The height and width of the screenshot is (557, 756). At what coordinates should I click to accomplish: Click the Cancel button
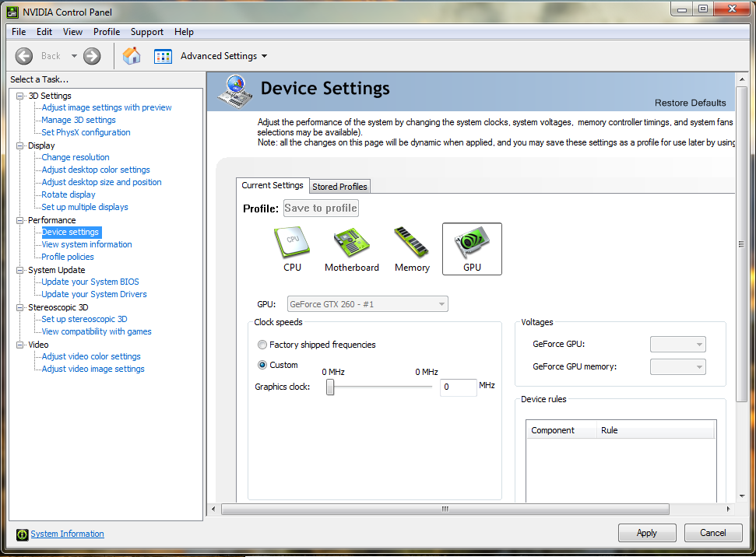(713, 533)
